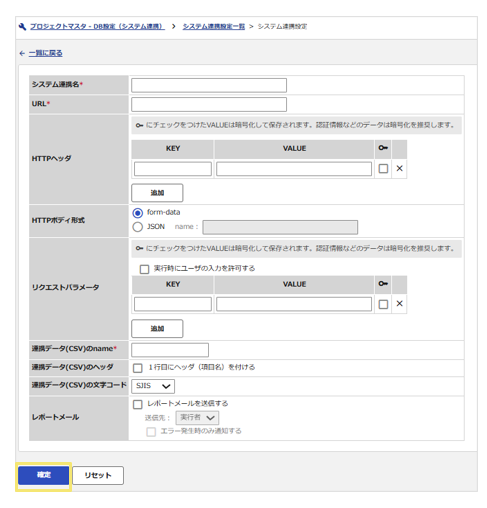Click the blue 確定 button
Screen dimensions: 487x508
[x=44, y=475]
